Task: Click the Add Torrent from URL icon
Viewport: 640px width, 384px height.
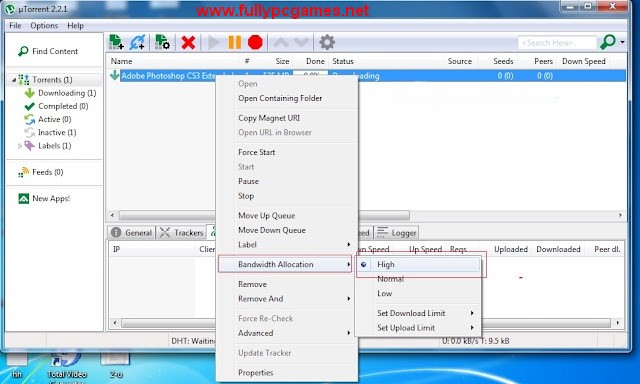Action: pyautogui.click(x=138, y=42)
